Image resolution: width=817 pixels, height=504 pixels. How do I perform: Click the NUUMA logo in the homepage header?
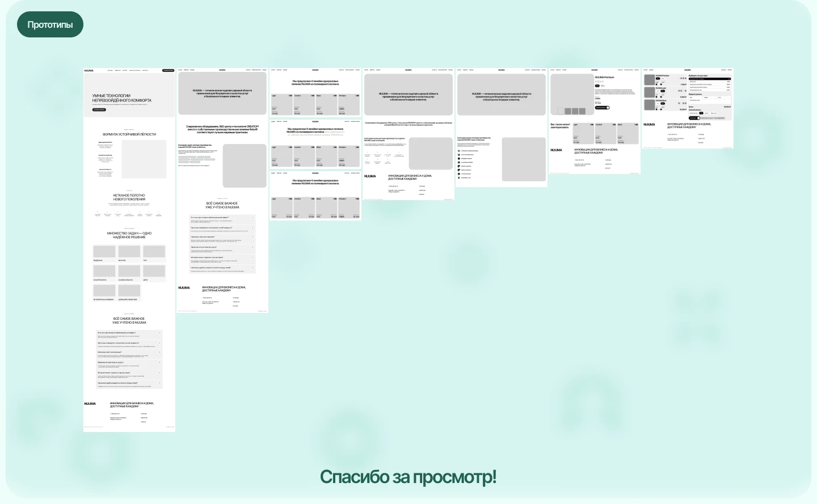coord(91,70)
